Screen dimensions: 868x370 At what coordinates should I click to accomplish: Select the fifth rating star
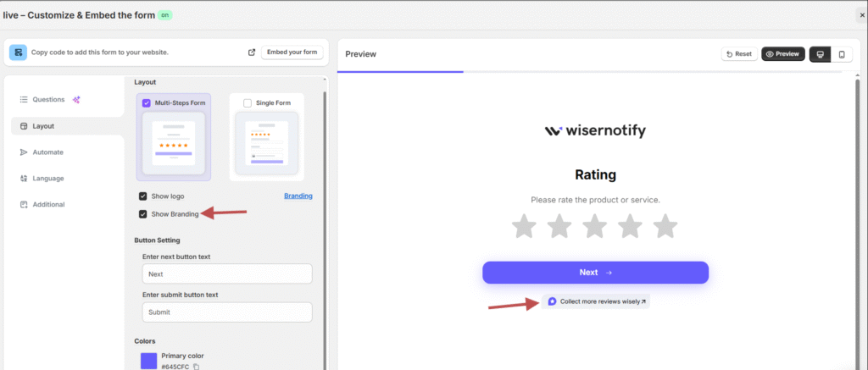(665, 226)
